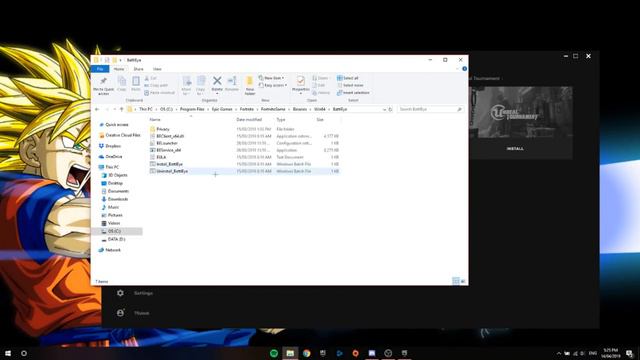Image resolution: width=640 pixels, height=360 pixels.
Task: Click This PC in the address path
Action: pos(146,109)
